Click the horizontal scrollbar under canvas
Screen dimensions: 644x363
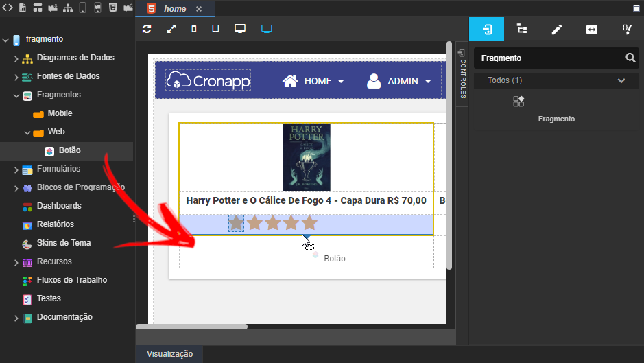coord(192,327)
